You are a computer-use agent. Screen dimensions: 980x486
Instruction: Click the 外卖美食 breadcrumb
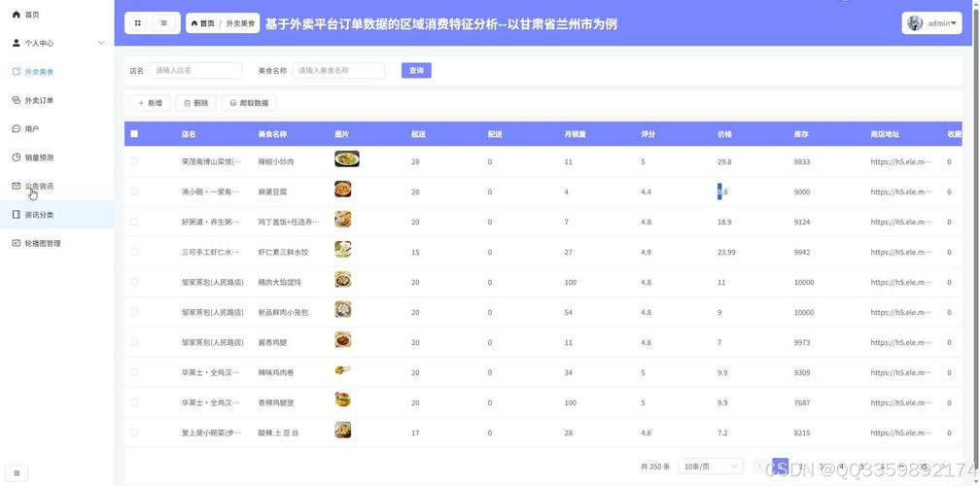tap(241, 23)
